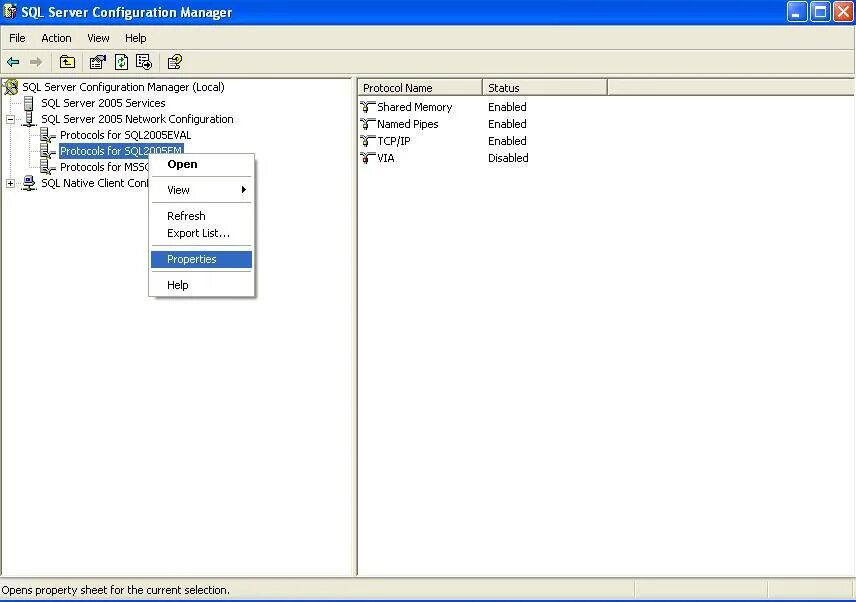Click the Up One Level folder icon
The image size is (856, 602).
click(67, 62)
